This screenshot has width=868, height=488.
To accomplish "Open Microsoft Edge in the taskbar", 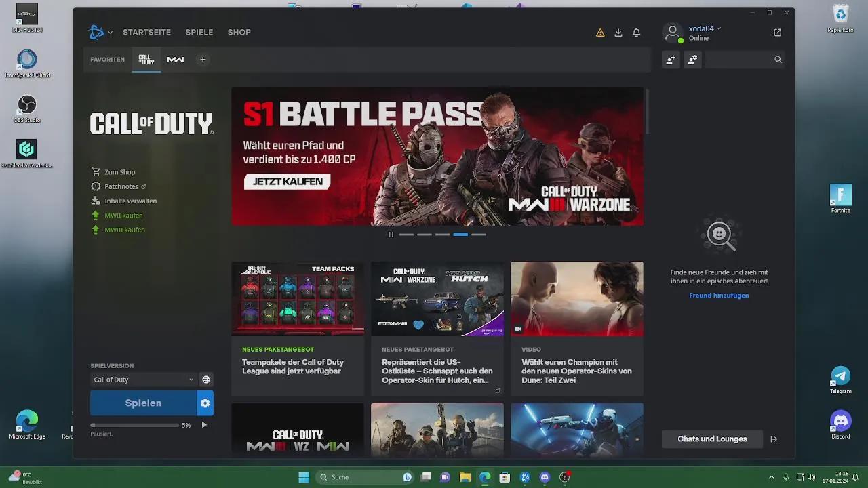I will [485, 477].
